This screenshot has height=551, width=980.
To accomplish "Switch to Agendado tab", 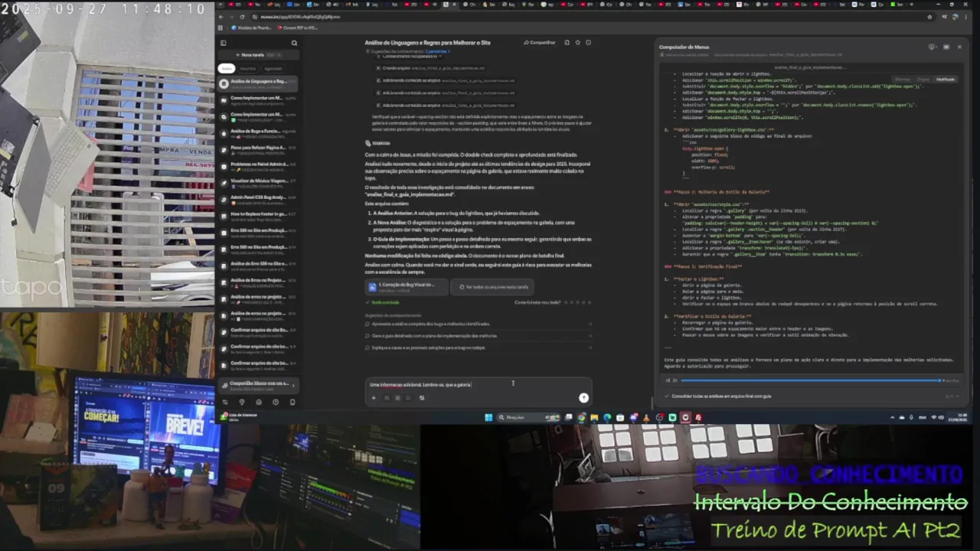I will (273, 68).
